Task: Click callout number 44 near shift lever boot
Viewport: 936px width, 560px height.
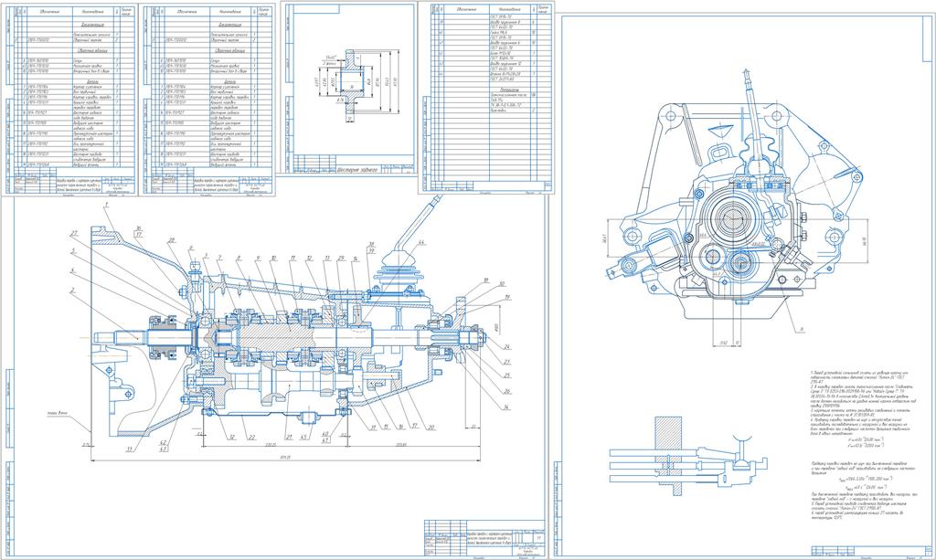Action: pos(421,243)
